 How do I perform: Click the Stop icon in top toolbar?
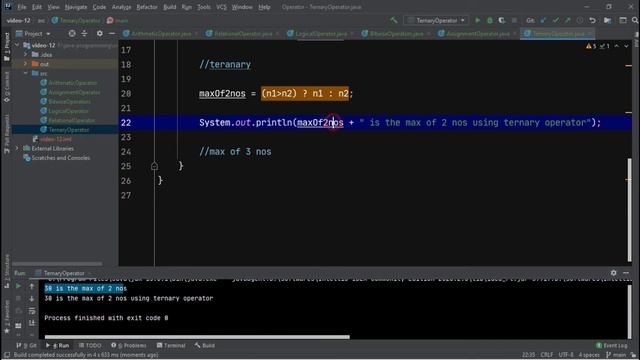pos(514,20)
